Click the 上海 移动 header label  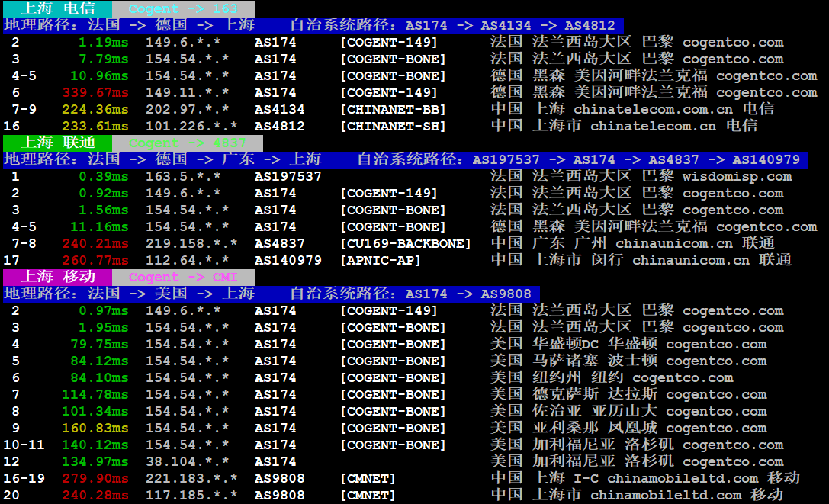[x=57, y=277]
